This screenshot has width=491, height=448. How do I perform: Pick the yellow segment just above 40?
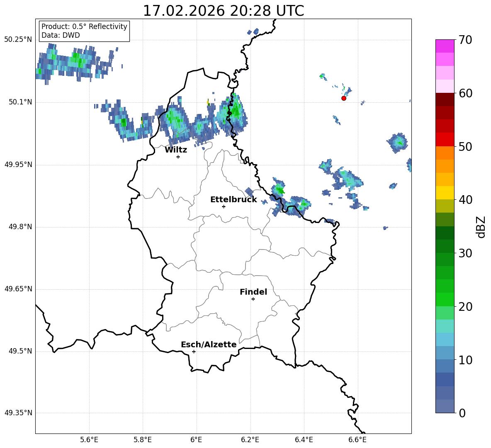tap(445, 193)
